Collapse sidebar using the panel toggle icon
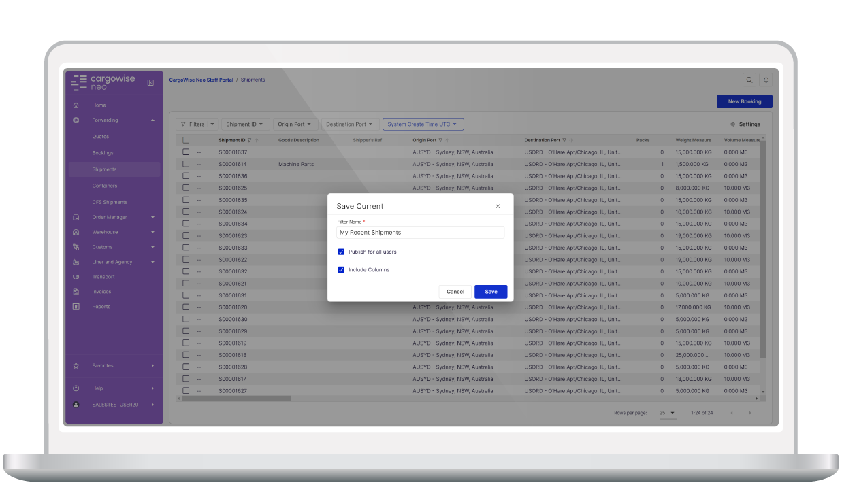 150,83
